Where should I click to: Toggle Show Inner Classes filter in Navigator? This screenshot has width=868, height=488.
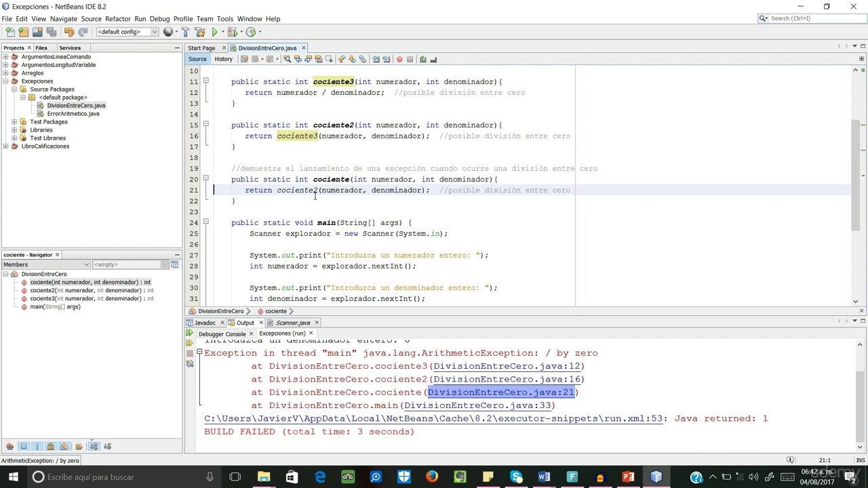tap(64, 446)
